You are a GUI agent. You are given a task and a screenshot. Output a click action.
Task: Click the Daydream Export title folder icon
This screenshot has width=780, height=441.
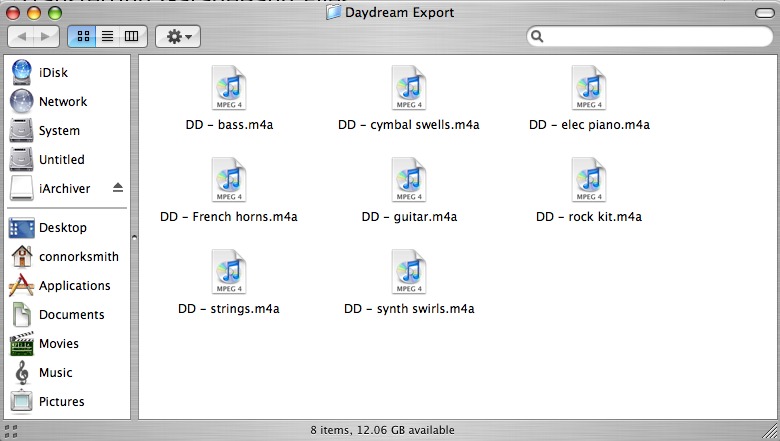coord(333,12)
